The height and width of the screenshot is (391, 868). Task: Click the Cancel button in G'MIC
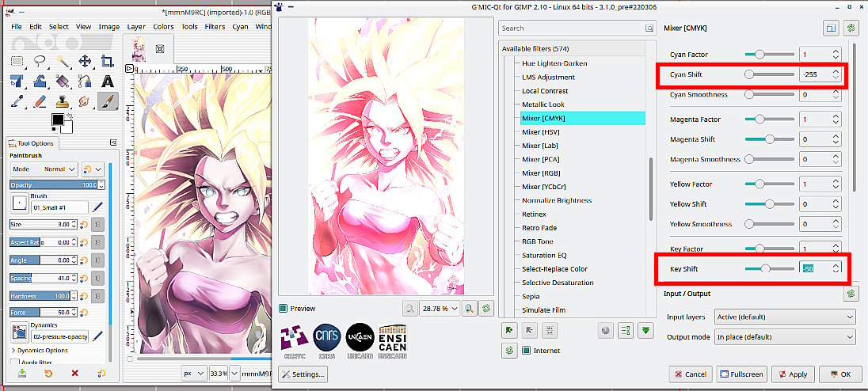(x=691, y=374)
